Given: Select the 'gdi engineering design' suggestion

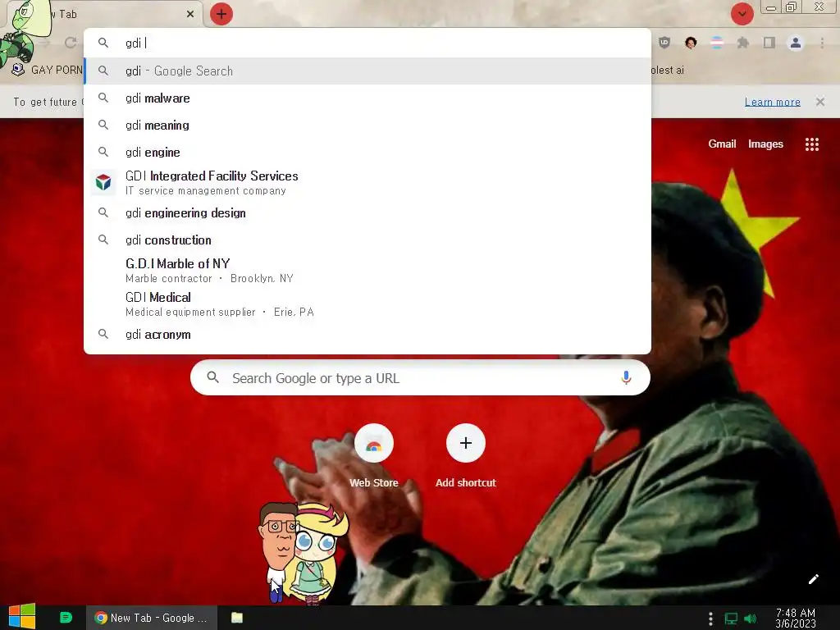Looking at the screenshot, I should (x=367, y=212).
